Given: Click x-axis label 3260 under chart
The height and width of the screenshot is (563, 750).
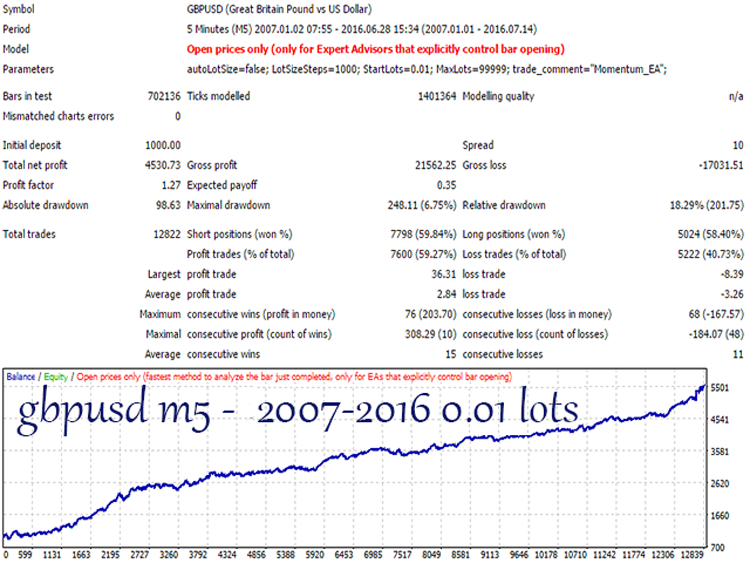Looking at the screenshot, I should (168, 555).
